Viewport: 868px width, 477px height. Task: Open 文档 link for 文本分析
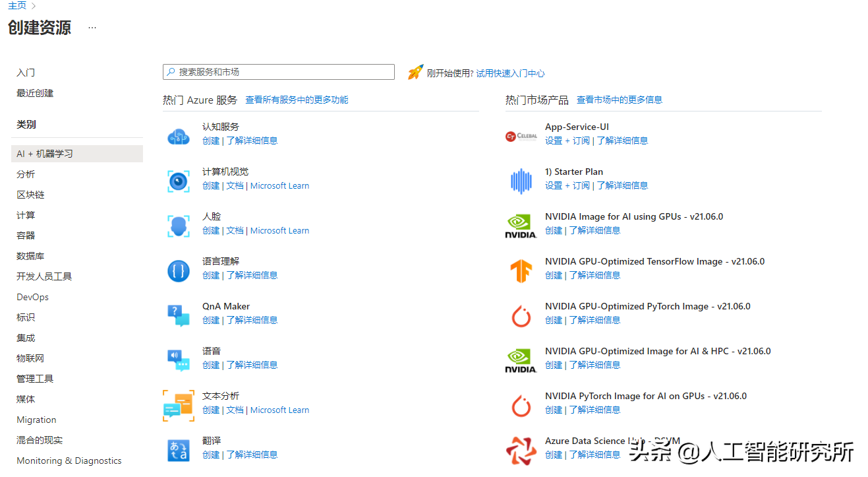[235, 410]
